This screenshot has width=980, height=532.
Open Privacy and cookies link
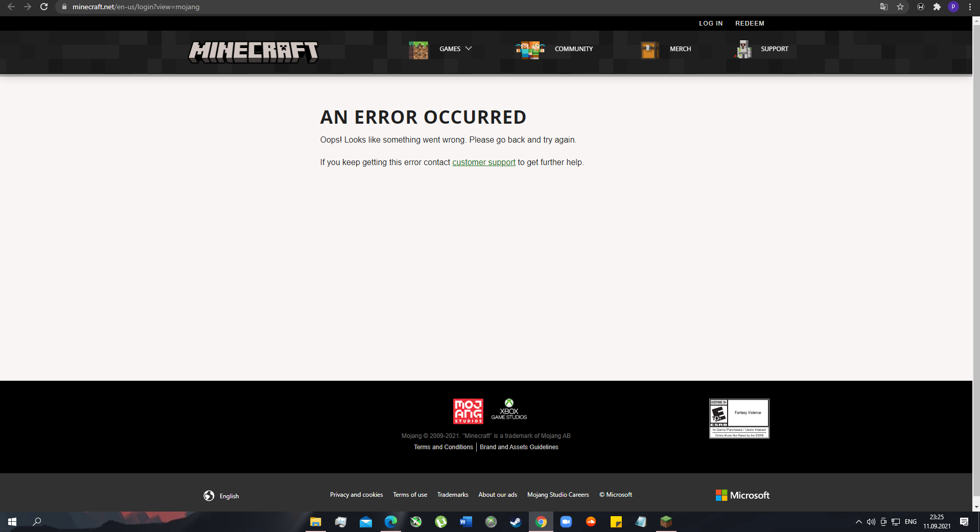coord(356,495)
